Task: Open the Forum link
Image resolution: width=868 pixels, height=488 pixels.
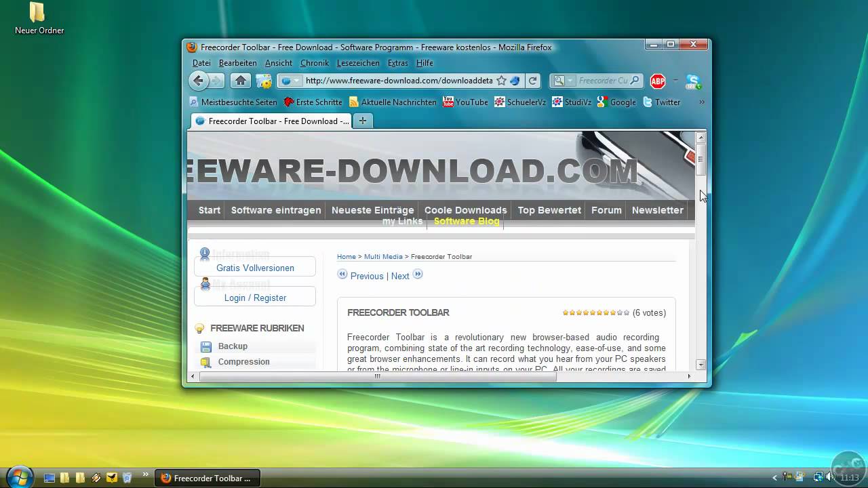Action: pyautogui.click(x=606, y=210)
